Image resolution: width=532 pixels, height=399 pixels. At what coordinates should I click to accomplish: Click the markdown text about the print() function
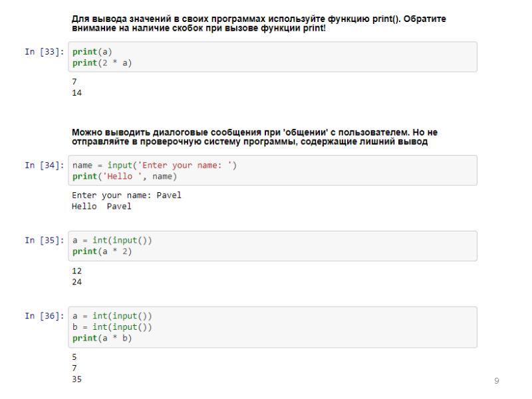(258, 23)
